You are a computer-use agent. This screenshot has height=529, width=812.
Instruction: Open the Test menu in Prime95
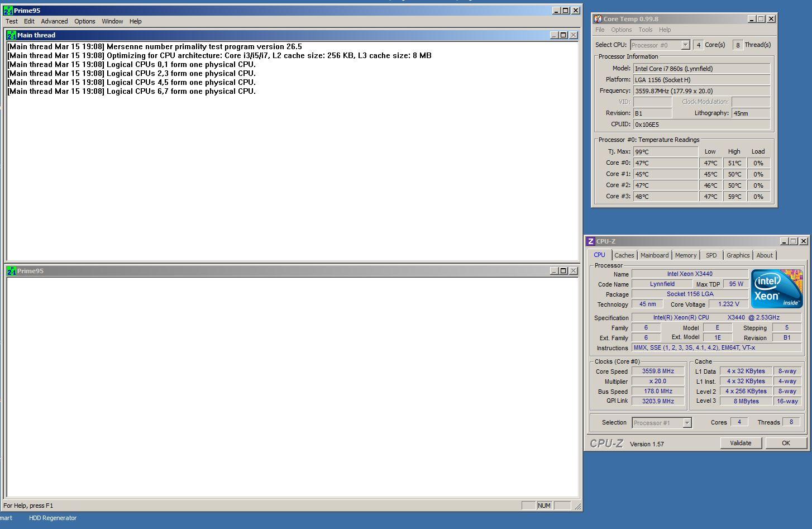(x=12, y=21)
